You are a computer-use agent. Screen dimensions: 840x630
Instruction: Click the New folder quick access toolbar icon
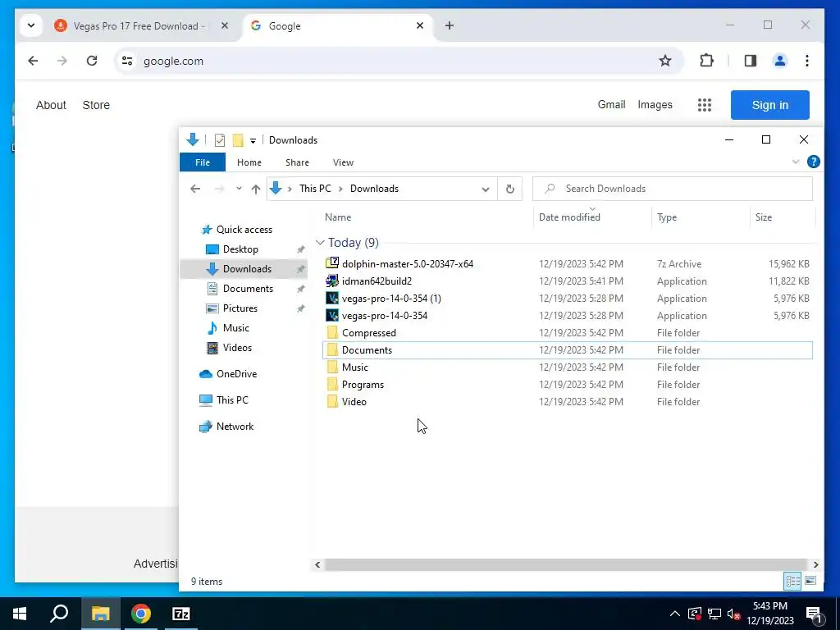pos(238,139)
